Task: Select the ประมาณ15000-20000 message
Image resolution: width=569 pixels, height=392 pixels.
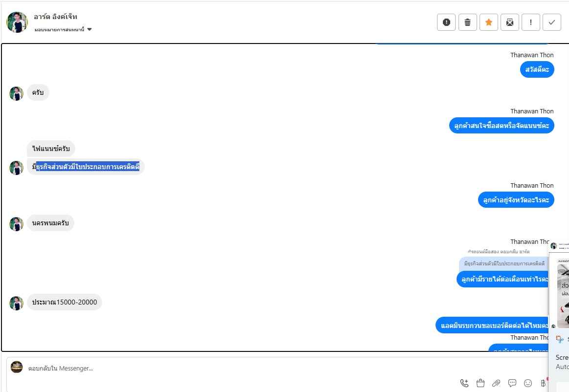Action: click(x=65, y=302)
